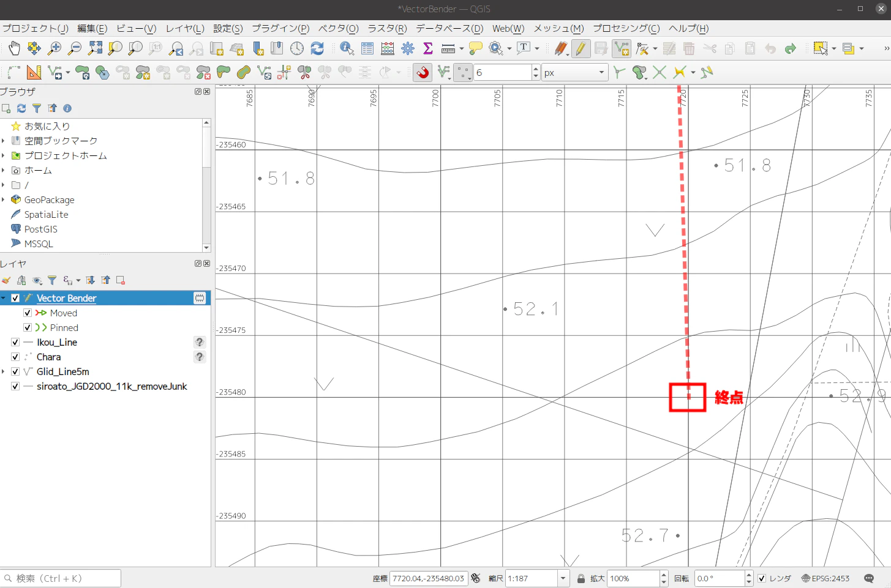Click the messages log bubble in status bar
This screenshot has width=891, height=588.
point(868,578)
